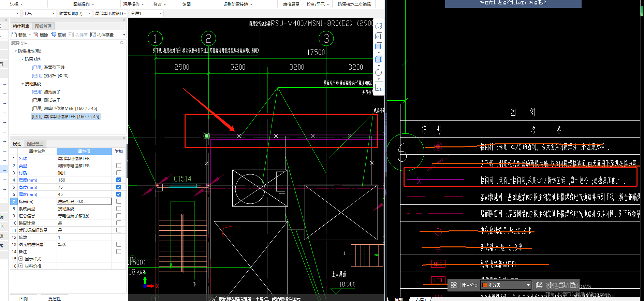
Task: Switch to the 构件列表 tab
Action: [21, 26]
